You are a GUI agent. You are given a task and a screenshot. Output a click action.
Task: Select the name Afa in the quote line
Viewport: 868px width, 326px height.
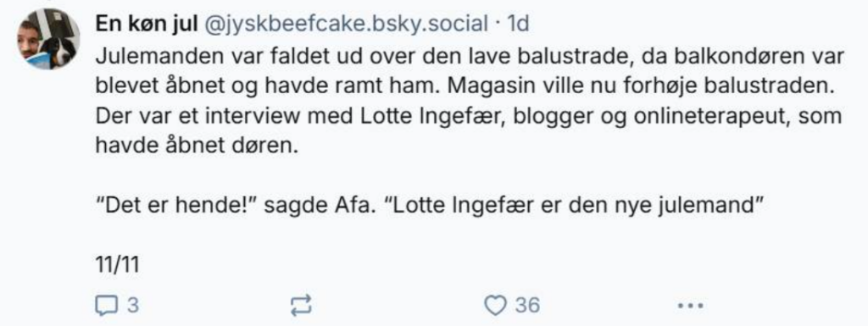[x=352, y=206]
